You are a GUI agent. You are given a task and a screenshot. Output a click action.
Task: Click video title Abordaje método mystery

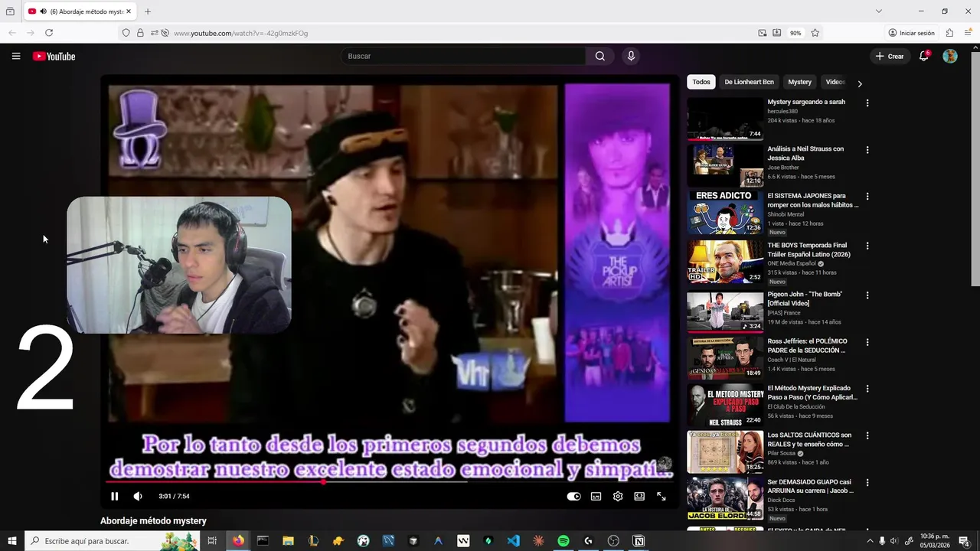click(153, 521)
